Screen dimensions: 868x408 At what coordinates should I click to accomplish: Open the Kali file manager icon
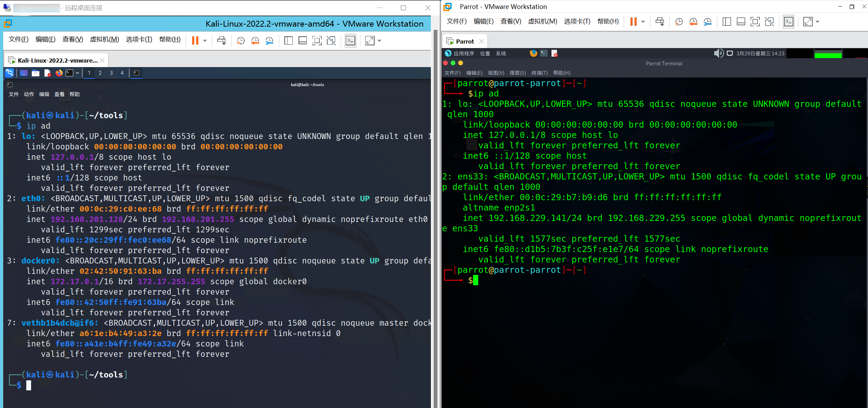[x=36, y=73]
